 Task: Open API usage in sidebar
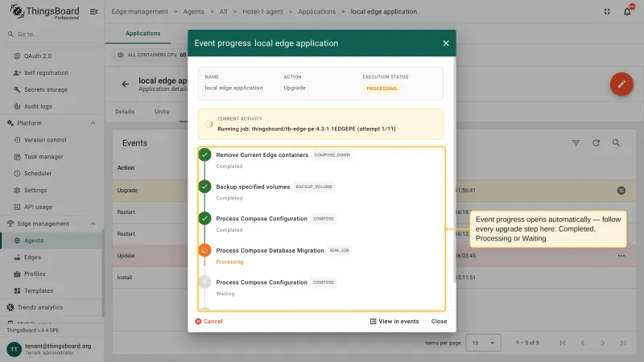tap(38, 208)
